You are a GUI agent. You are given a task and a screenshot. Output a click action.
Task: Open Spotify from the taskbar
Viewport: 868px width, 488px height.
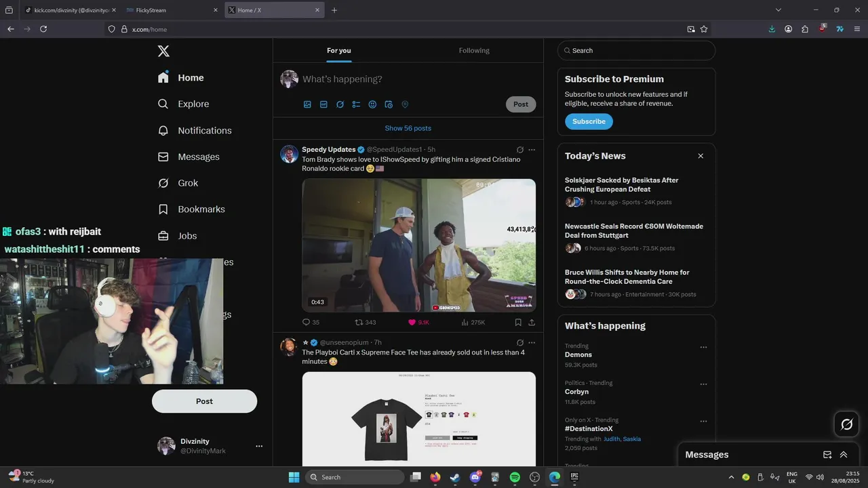coord(515,477)
